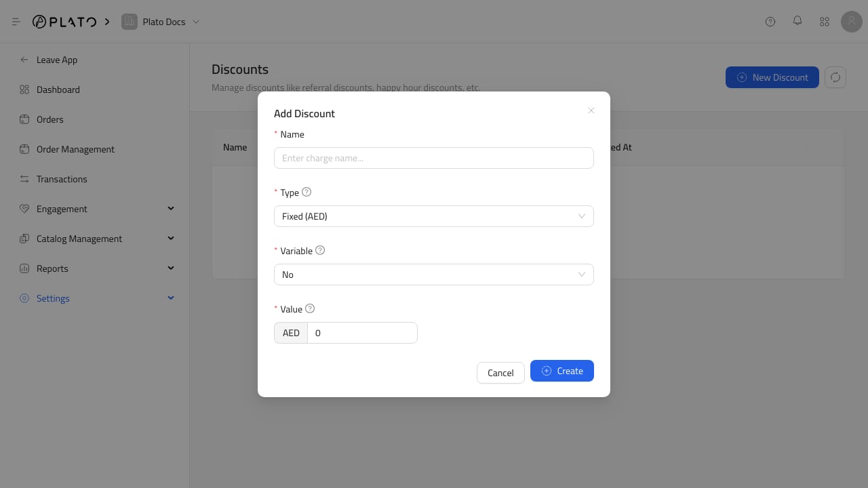Click the Reports chart icon
Image resolution: width=868 pixels, height=488 pixels.
tap(24, 268)
